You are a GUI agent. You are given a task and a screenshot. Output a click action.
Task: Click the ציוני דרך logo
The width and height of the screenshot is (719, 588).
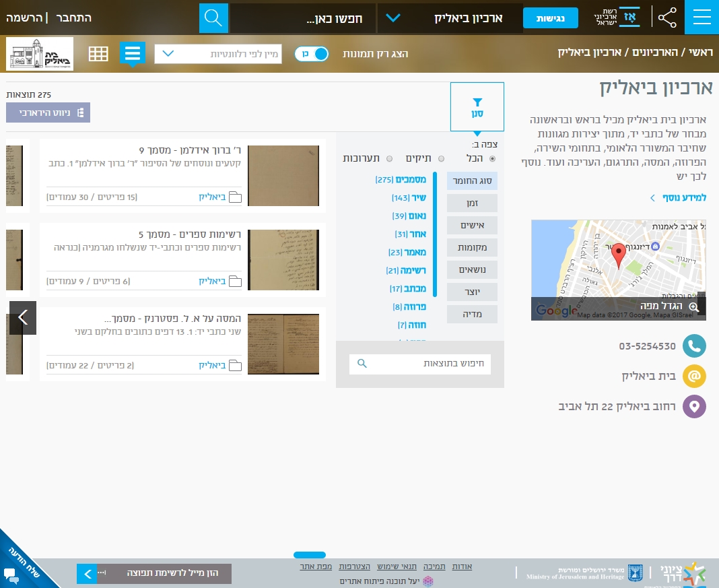[683, 574]
